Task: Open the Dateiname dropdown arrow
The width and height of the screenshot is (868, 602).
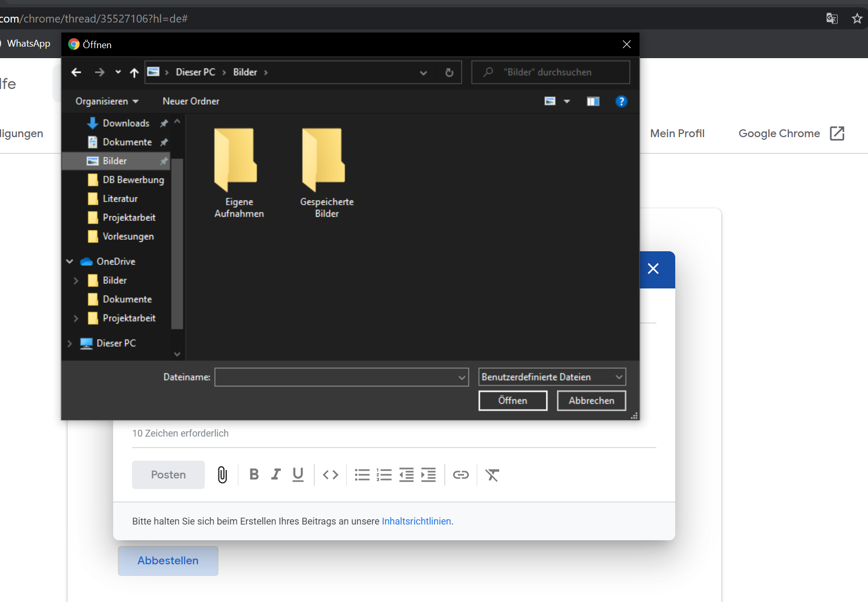Action: click(x=462, y=377)
